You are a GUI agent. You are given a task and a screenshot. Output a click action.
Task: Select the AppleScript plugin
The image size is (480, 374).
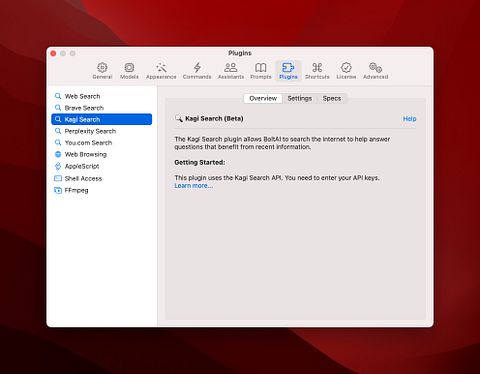(102, 166)
